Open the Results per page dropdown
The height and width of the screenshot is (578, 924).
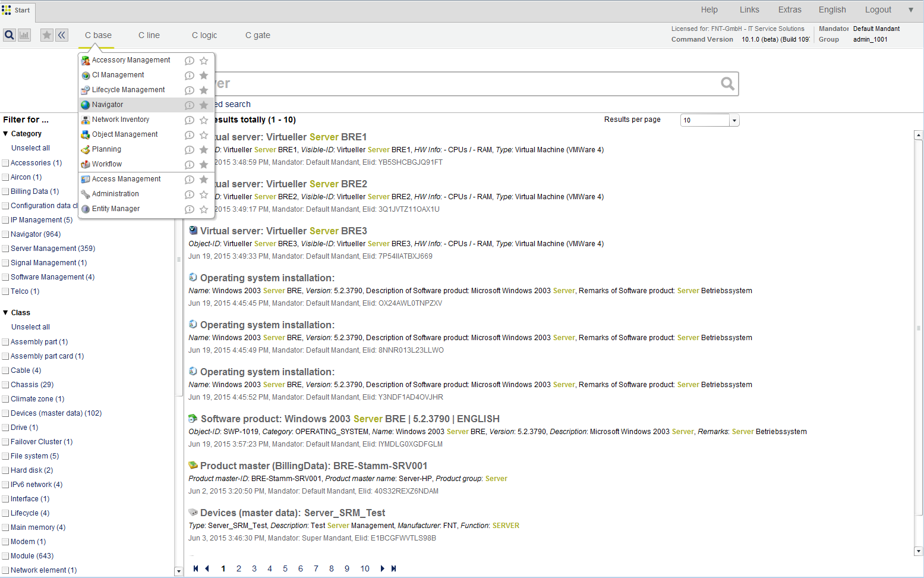point(734,121)
